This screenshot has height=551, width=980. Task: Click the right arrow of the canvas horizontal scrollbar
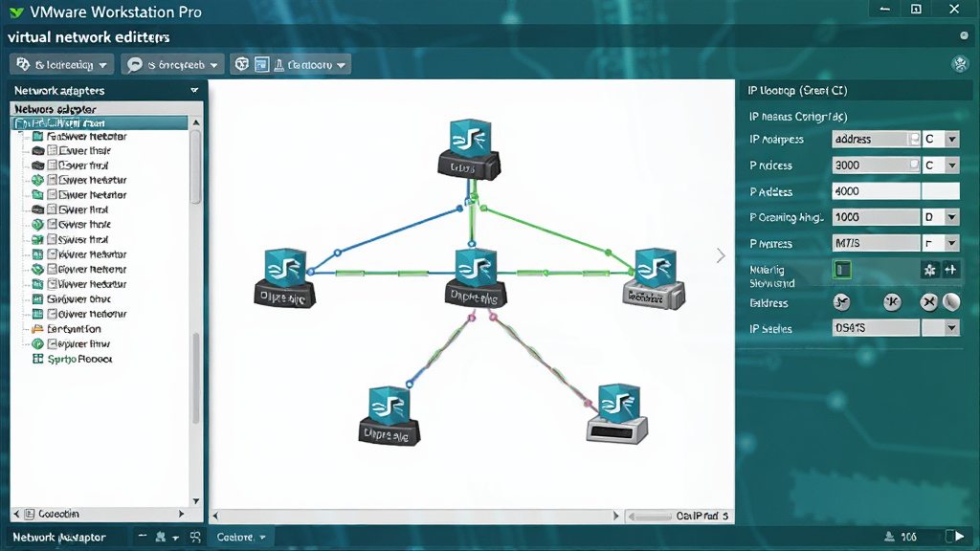(x=615, y=516)
